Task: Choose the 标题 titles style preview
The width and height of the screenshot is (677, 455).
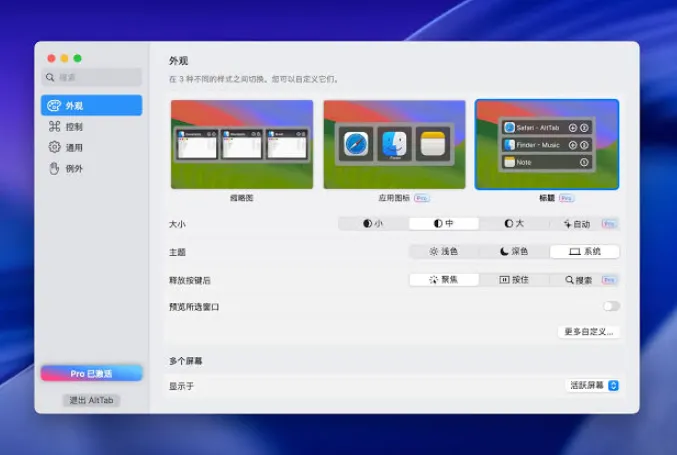Action: tap(547, 144)
